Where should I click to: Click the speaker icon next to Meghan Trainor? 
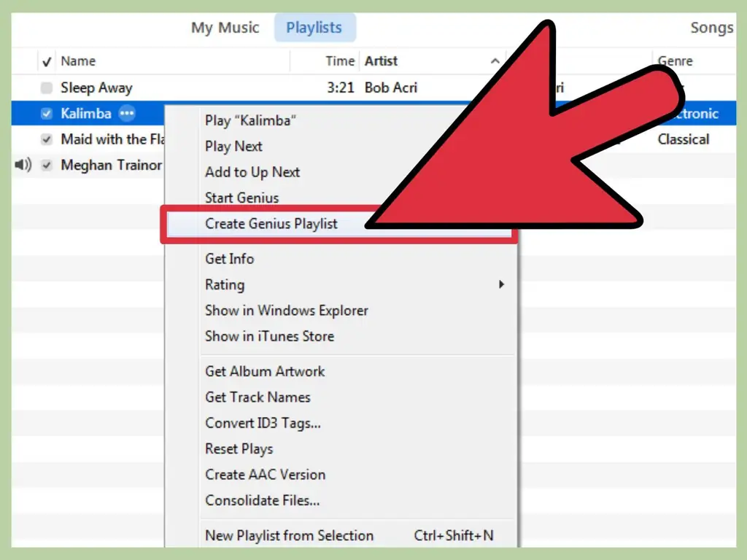click(23, 165)
